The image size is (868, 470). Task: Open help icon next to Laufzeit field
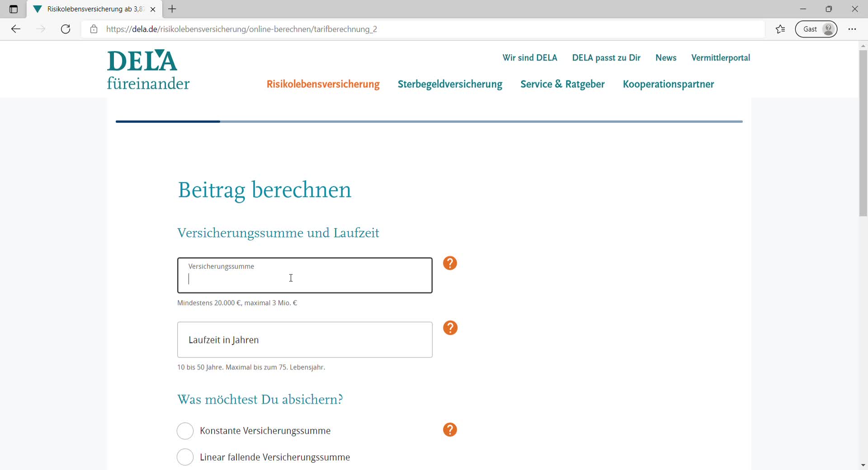[x=450, y=328]
